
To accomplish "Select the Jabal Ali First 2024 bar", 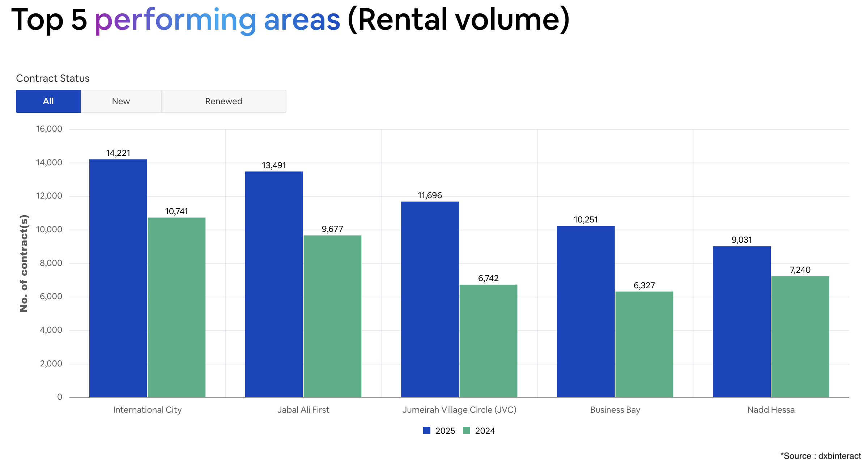I will [x=332, y=316].
